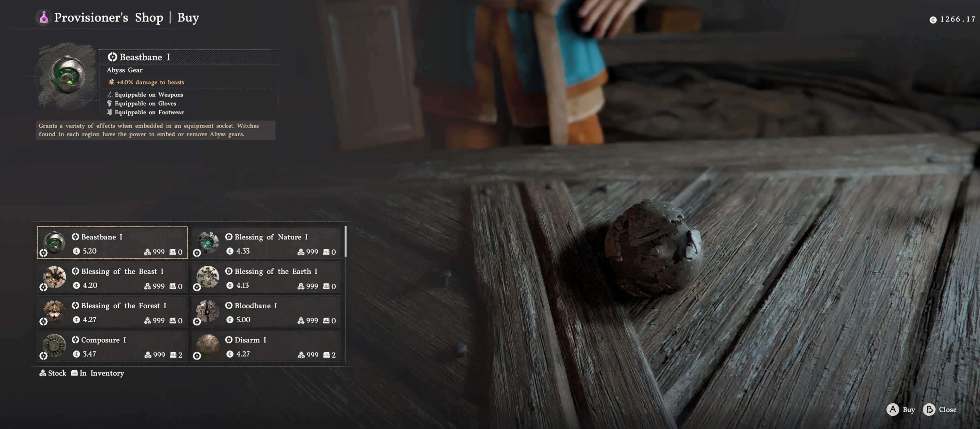Select Bloodbane I gear icon

(x=208, y=311)
